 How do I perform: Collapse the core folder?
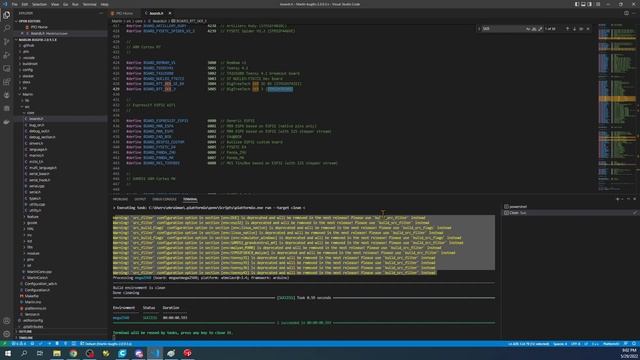(31, 113)
